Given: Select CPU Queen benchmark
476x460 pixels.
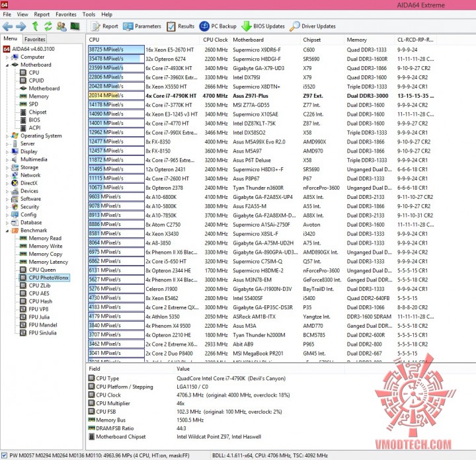Looking at the screenshot, I should pyautogui.click(x=38, y=270).
